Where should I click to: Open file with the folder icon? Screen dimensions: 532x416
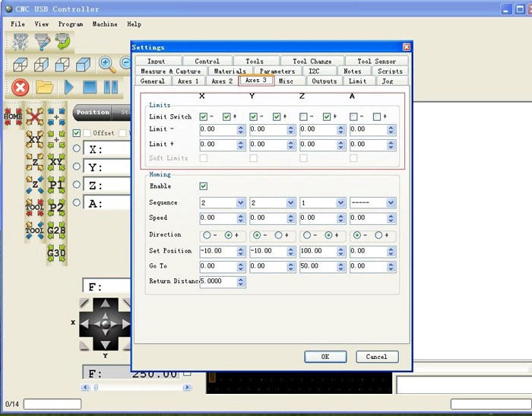point(44,87)
